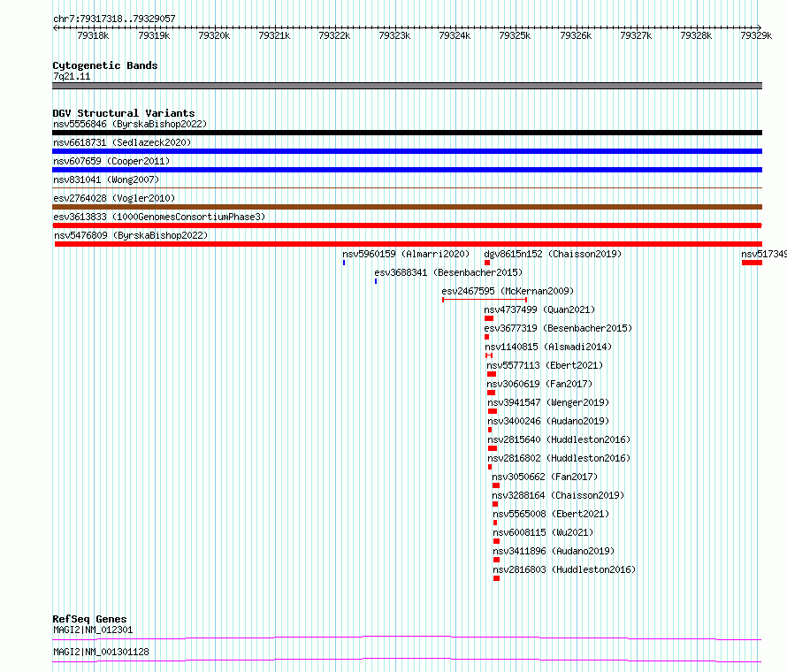Open nsv5577113 (Ebert2021) variant label
This screenshot has width=787, height=672.
(545, 365)
